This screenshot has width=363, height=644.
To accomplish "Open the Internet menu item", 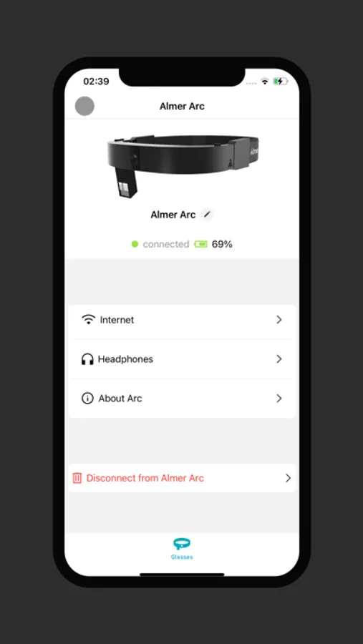I will (182, 320).
